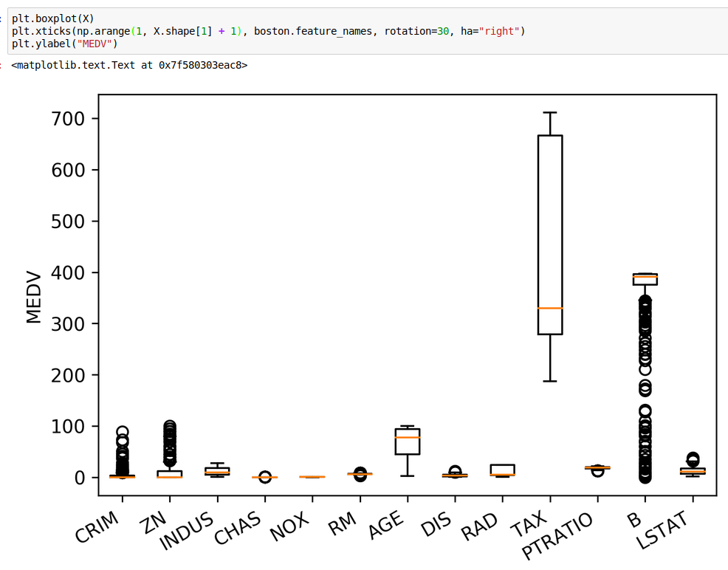Click inside the plt.boxplot(X) code line

coord(52,18)
